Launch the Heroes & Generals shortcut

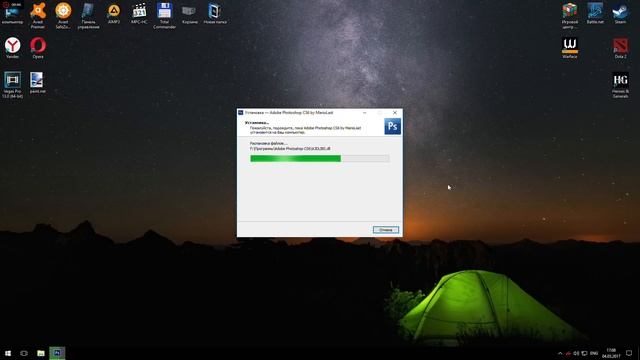coord(620,85)
